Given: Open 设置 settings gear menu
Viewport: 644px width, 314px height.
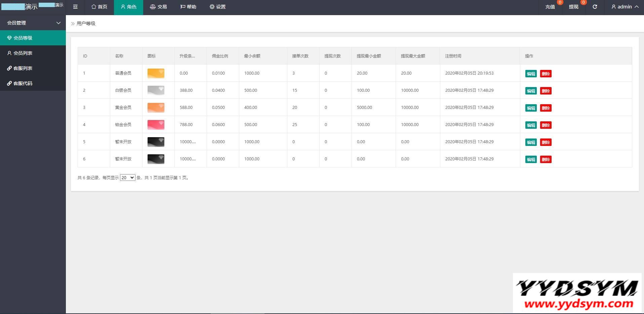Looking at the screenshot, I should pyautogui.click(x=217, y=7).
